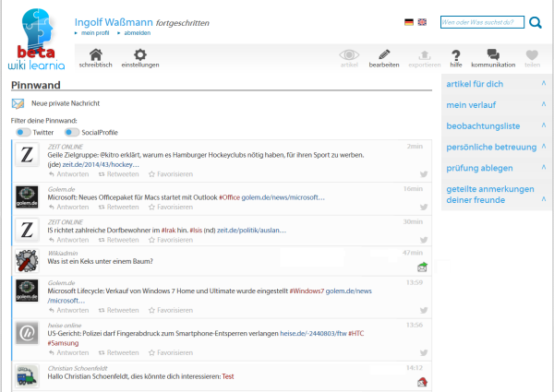Open the #Irak hashtag link
554x392 pixels.
[x=168, y=231]
